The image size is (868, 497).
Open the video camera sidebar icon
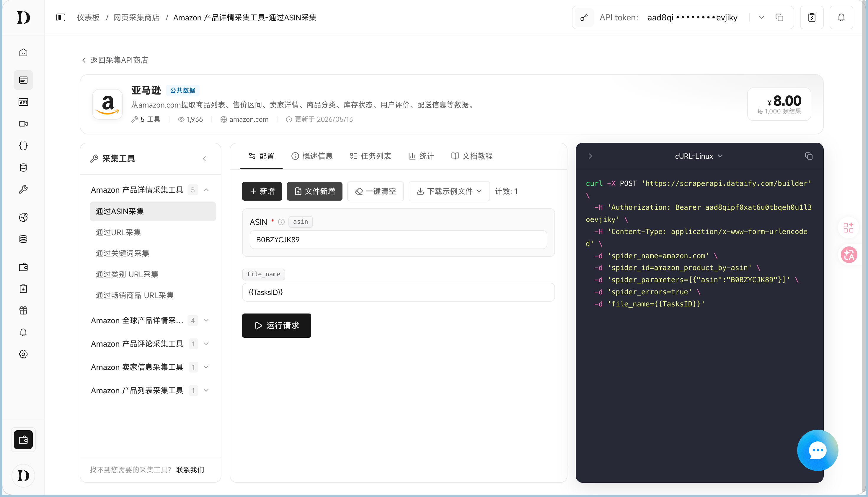[23, 124]
